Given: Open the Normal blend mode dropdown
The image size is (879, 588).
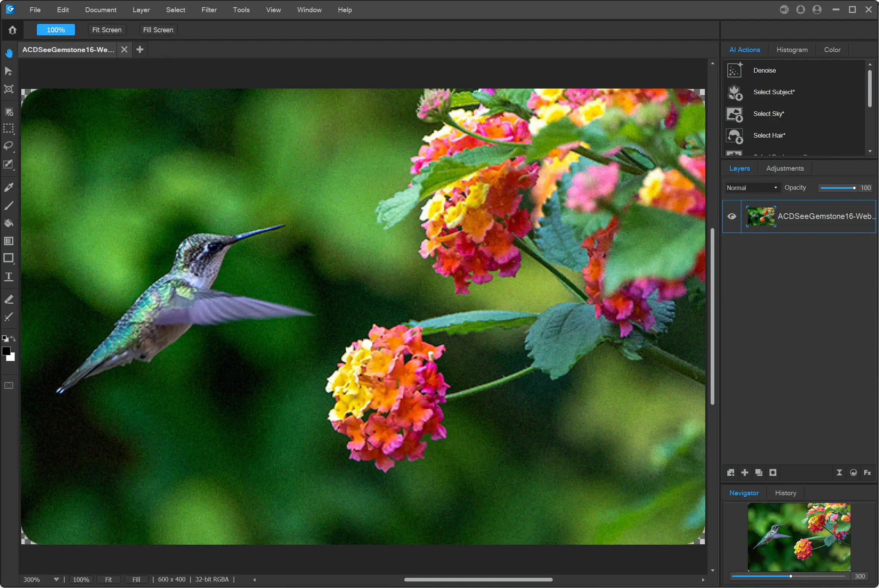Looking at the screenshot, I should click(x=752, y=188).
